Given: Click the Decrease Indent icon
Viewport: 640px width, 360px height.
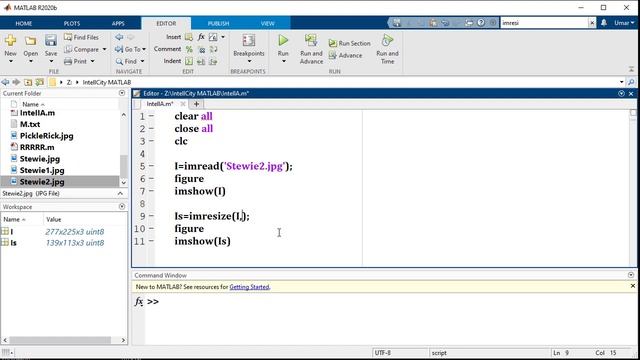Looking at the screenshot, I should (213, 62).
